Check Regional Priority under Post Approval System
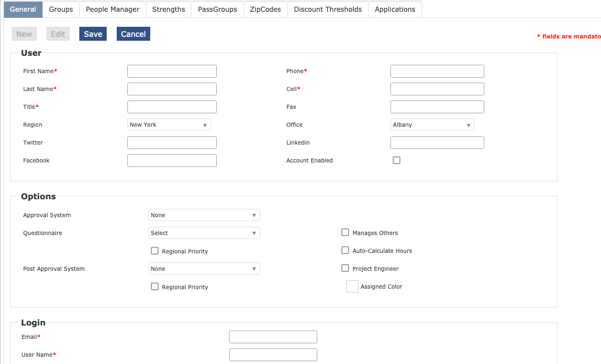 (155, 286)
